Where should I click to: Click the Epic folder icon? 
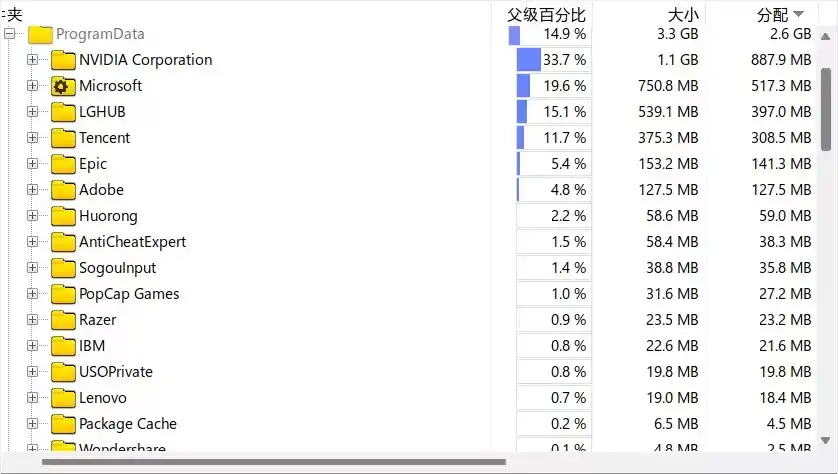63,164
